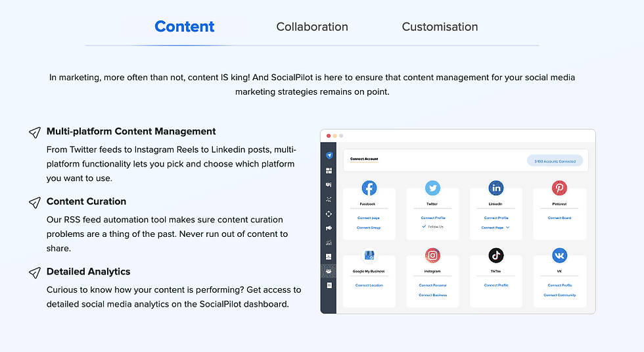Click the four-arrows move icon in the sidebar
644x352 pixels.
tap(329, 214)
